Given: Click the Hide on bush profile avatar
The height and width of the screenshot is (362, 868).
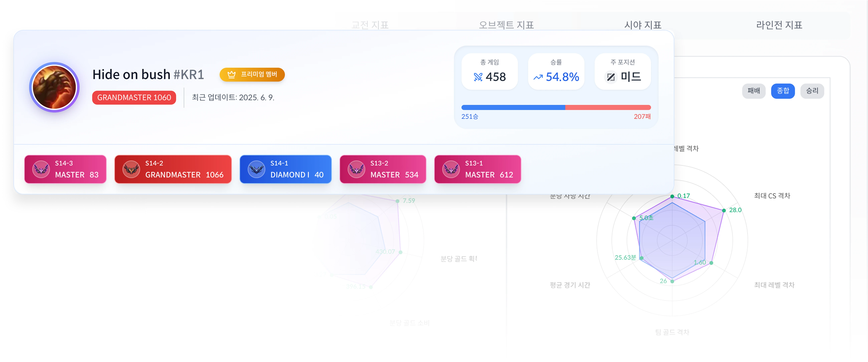Looking at the screenshot, I should coord(54,87).
